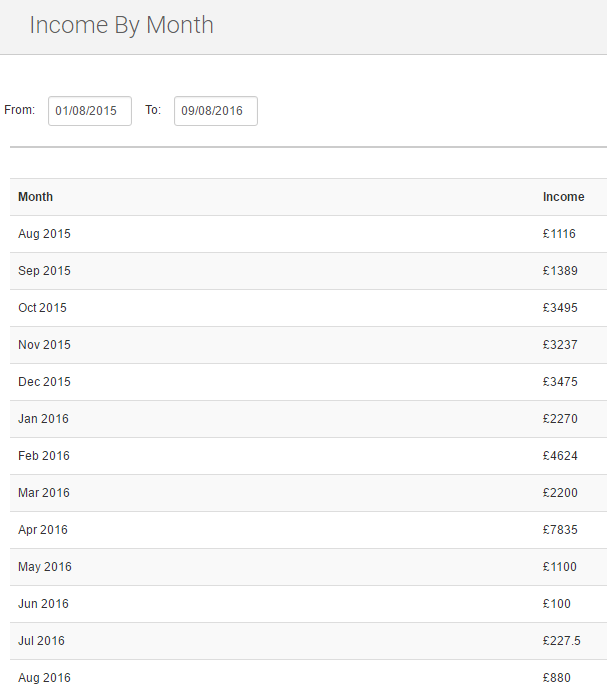Click the £4624 income amount
The image size is (607, 695).
click(560, 456)
